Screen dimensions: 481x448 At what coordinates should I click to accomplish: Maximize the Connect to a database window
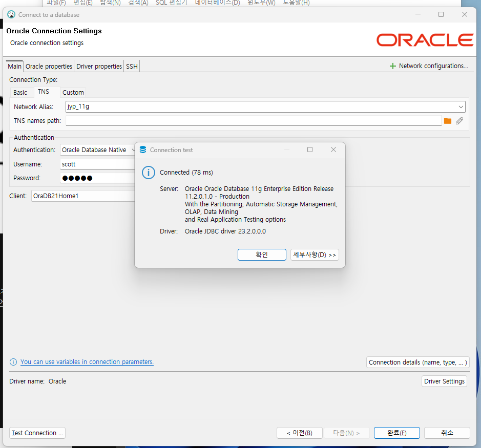441,14
